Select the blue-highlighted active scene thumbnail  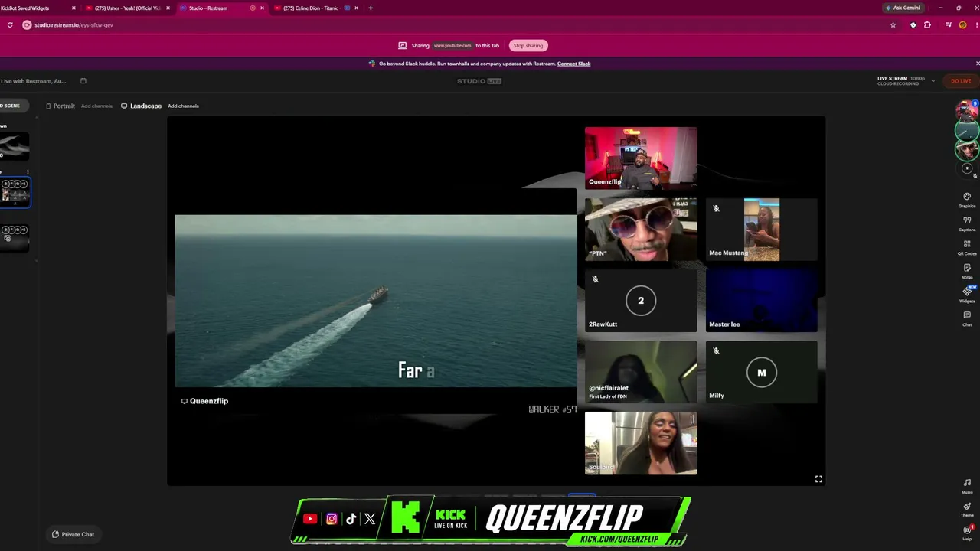(15, 192)
